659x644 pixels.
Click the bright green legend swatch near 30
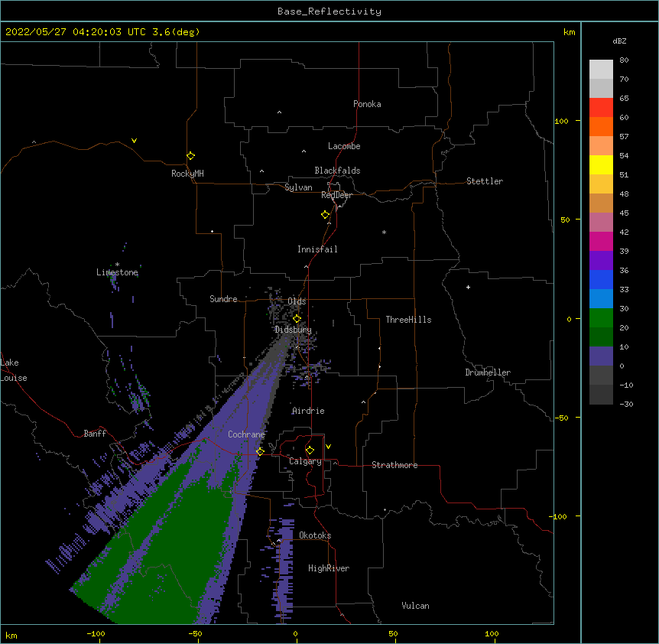(601, 318)
